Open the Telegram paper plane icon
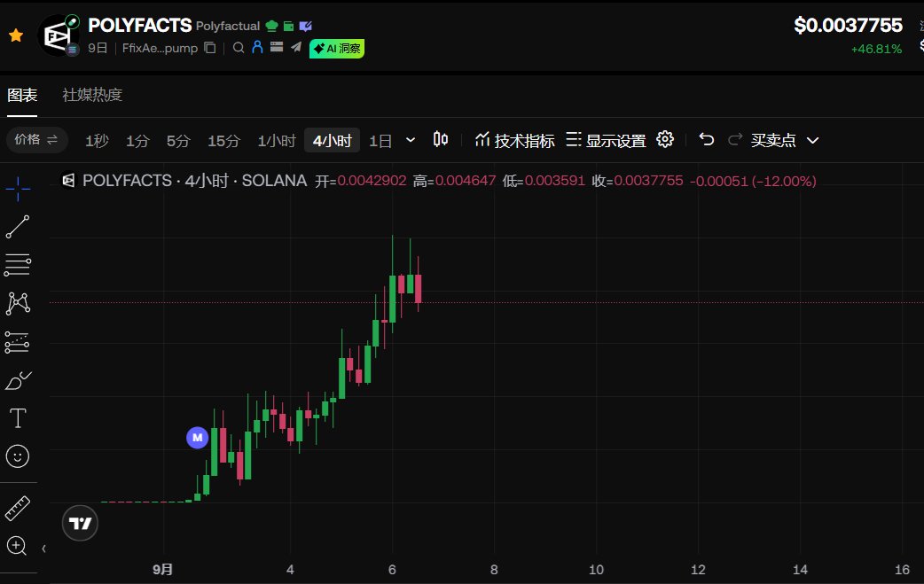Viewport: 924px width, 584px height. 296,47
